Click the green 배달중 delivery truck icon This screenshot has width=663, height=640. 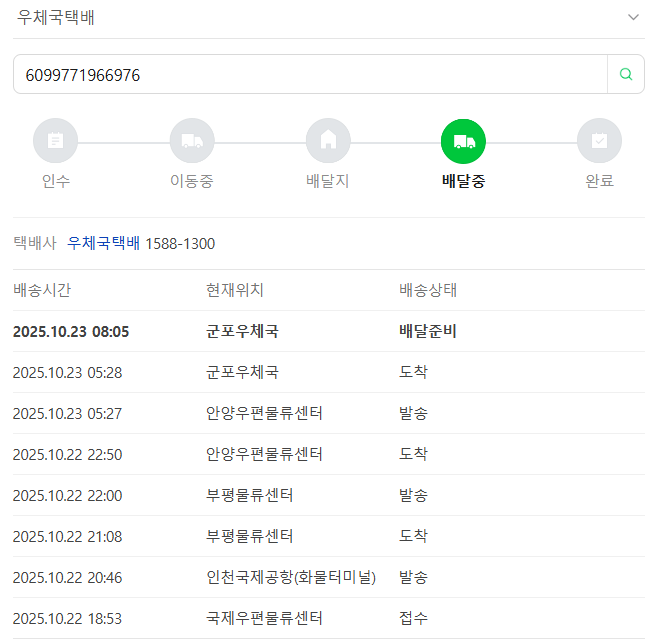click(x=463, y=141)
